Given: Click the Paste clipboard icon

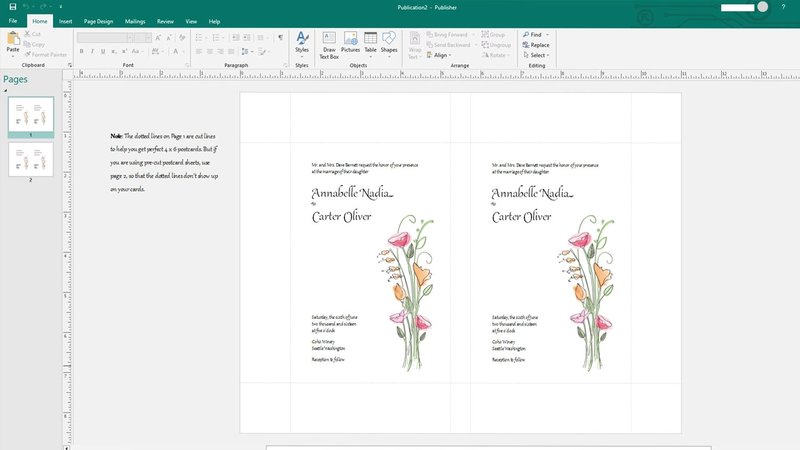Looking at the screenshot, I should 13,41.
